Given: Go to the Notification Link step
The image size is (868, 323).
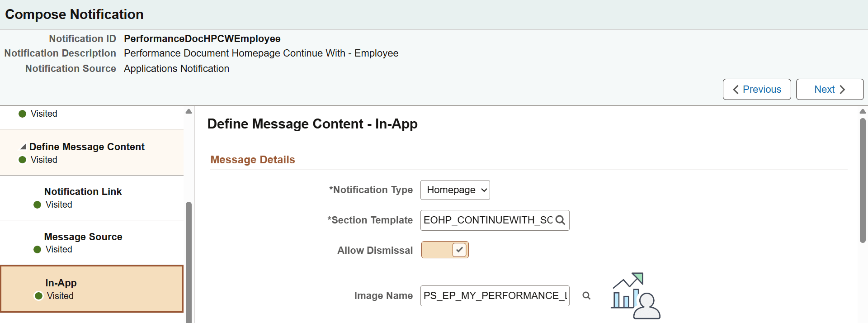Looking at the screenshot, I should [x=83, y=192].
